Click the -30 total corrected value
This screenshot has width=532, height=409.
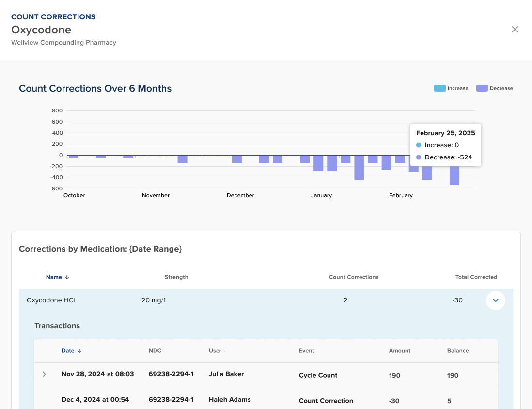point(457,300)
